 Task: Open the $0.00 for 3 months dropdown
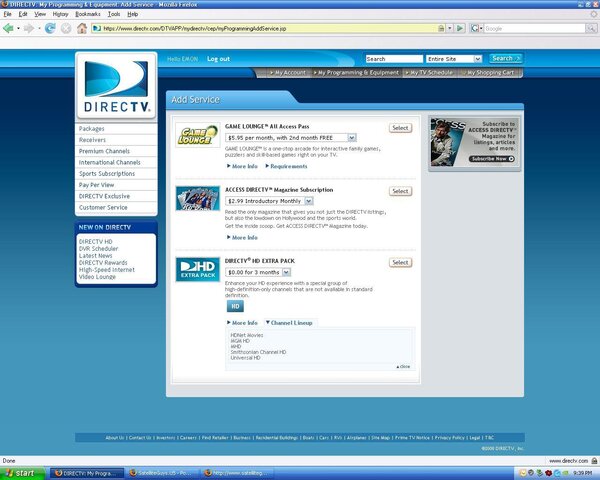pos(258,272)
